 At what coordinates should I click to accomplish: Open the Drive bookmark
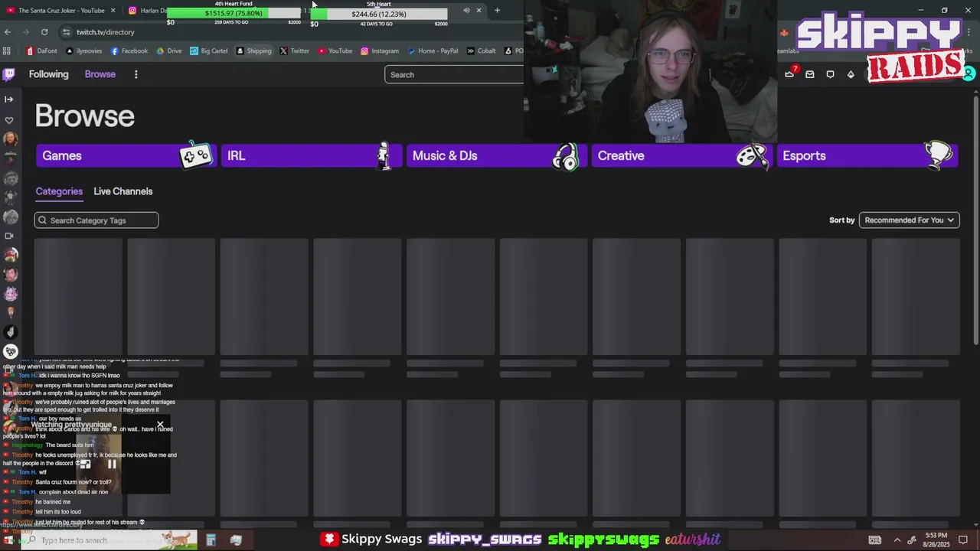[x=169, y=51]
